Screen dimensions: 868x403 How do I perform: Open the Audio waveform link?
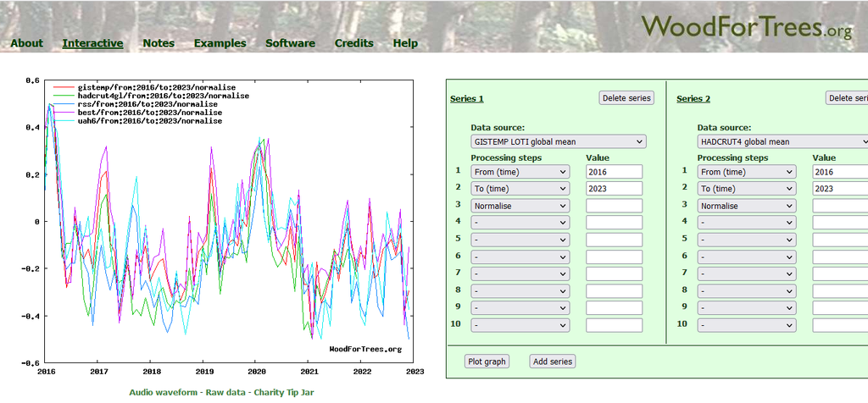[x=162, y=393]
